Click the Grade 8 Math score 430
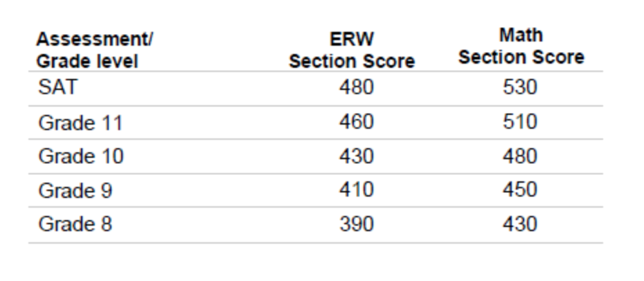 (520, 224)
